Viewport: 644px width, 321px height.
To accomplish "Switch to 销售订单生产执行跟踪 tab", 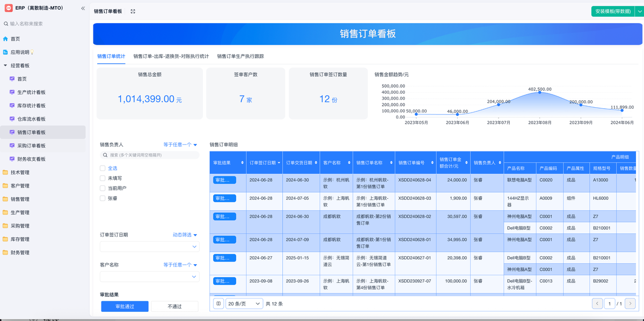I will point(240,56).
